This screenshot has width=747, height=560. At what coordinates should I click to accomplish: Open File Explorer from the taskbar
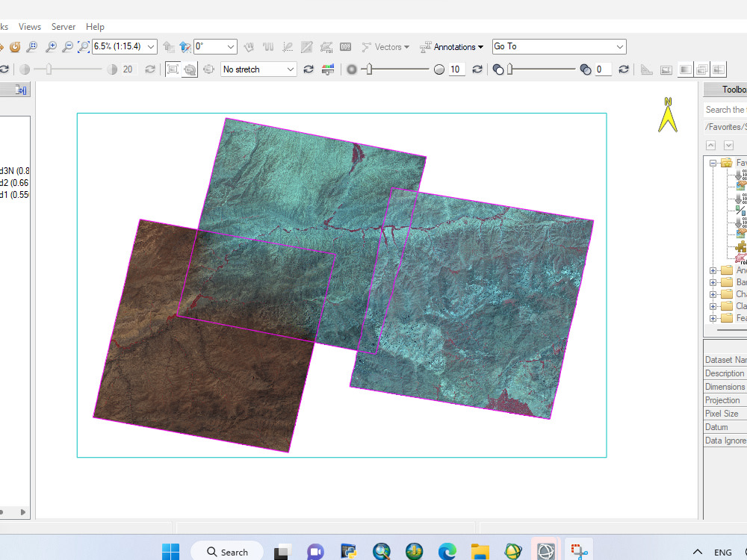tap(480, 552)
